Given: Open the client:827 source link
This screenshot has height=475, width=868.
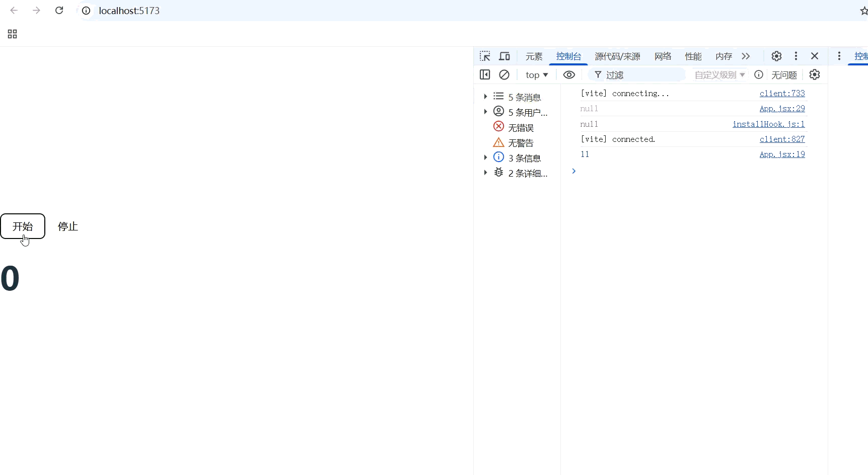Looking at the screenshot, I should [x=782, y=139].
